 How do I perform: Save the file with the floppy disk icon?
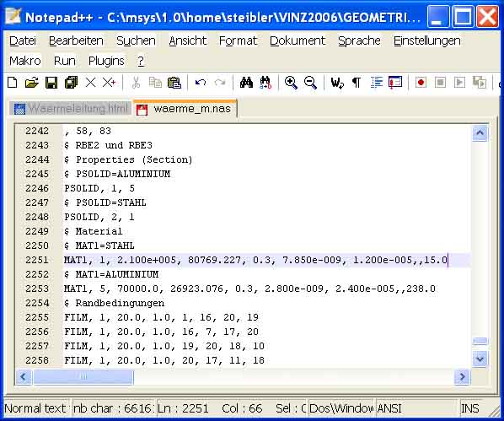(x=51, y=83)
